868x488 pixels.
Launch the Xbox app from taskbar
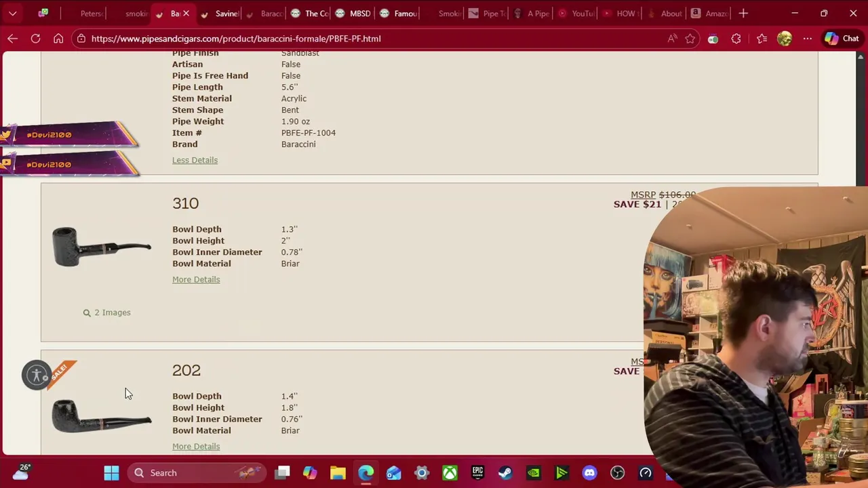point(450,472)
